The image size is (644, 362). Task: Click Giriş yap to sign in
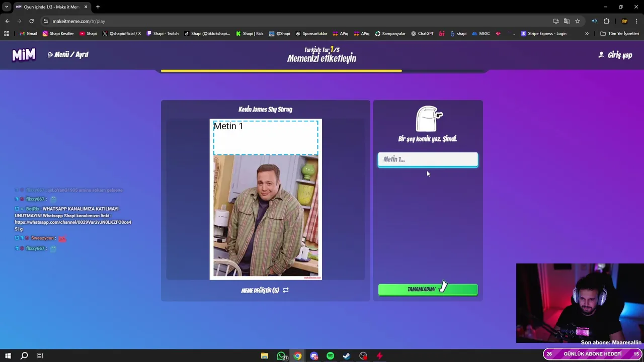click(615, 55)
